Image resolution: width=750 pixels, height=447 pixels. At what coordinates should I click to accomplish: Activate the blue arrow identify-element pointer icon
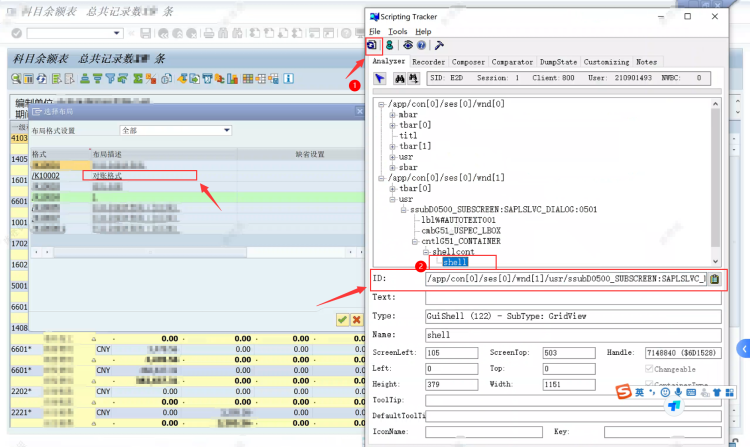[380, 78]
